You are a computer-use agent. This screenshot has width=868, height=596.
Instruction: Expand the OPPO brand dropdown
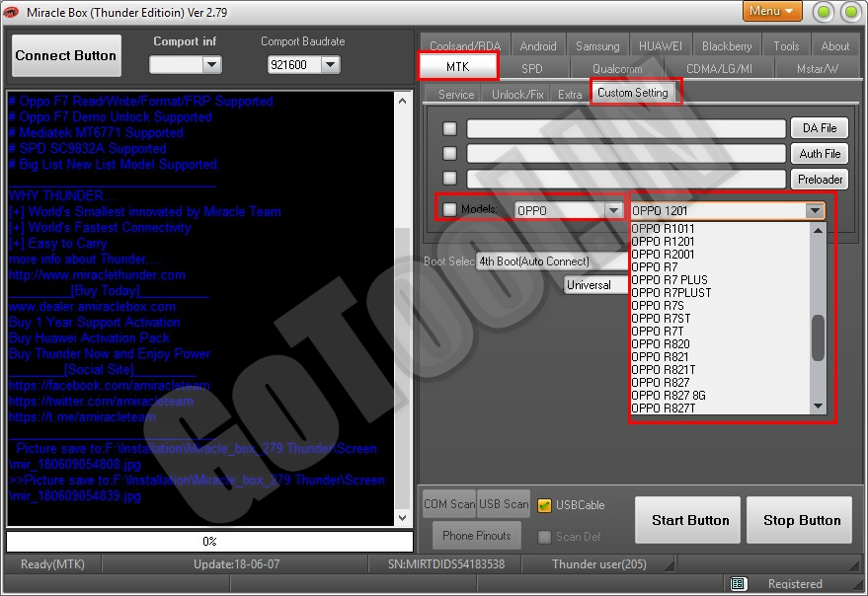point(612,210)
